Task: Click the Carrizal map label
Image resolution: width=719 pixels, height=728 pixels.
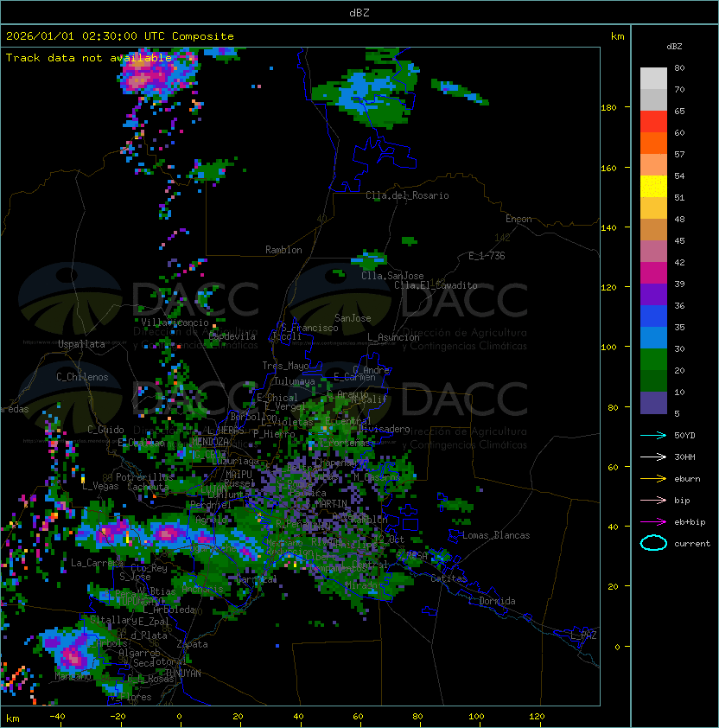Action: pos(256,579)
